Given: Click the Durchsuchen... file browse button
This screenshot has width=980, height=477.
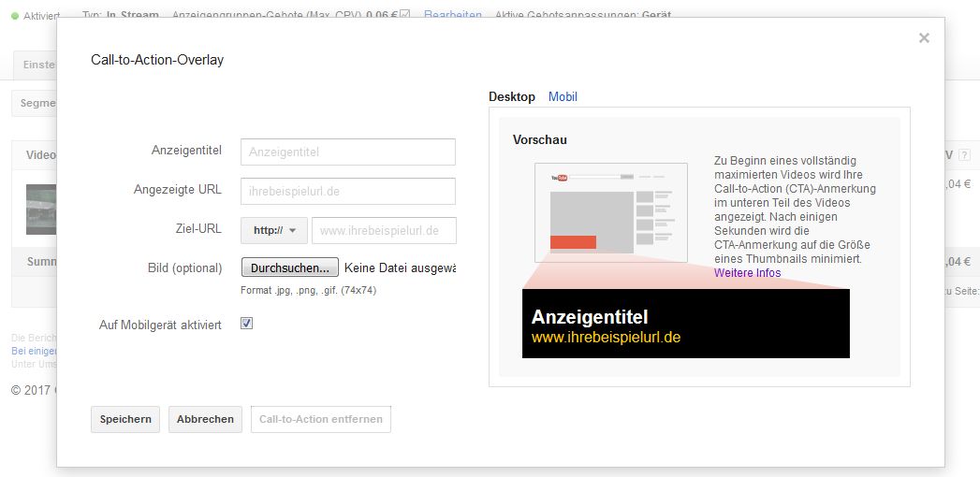Looking at the screenshot, I should [x=290, y=267].
